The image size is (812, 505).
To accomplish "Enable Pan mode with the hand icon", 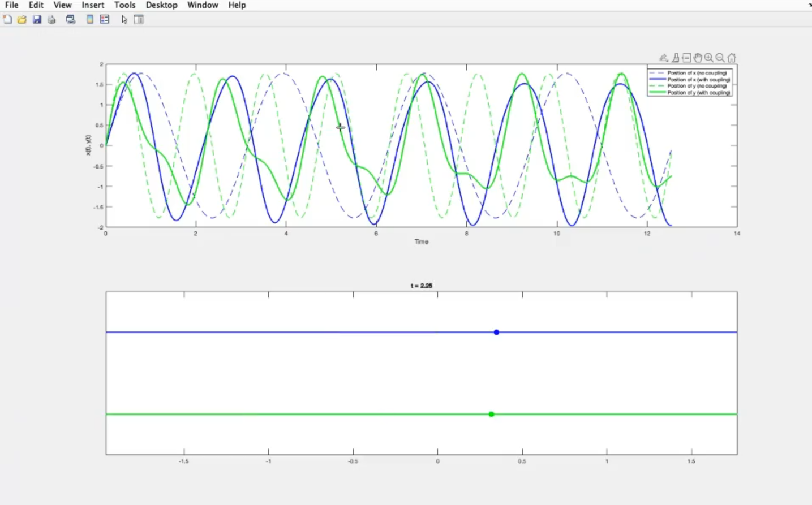I will 698,58.
